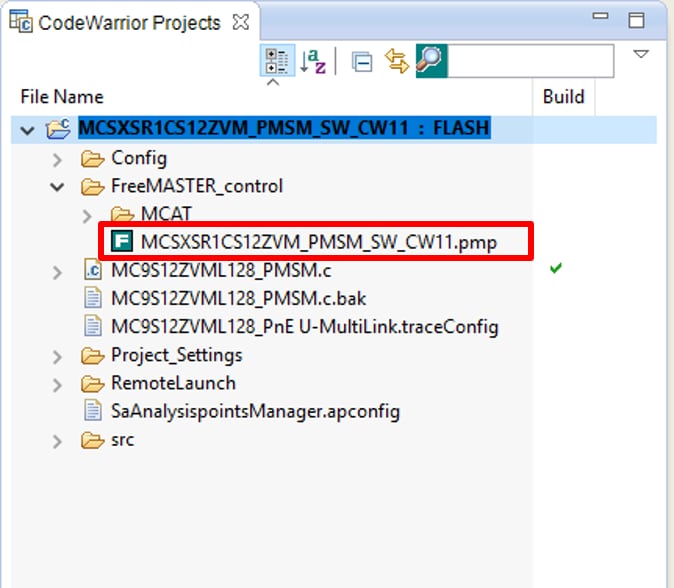Expand the MCAT folder arrow

coord(88,214)
